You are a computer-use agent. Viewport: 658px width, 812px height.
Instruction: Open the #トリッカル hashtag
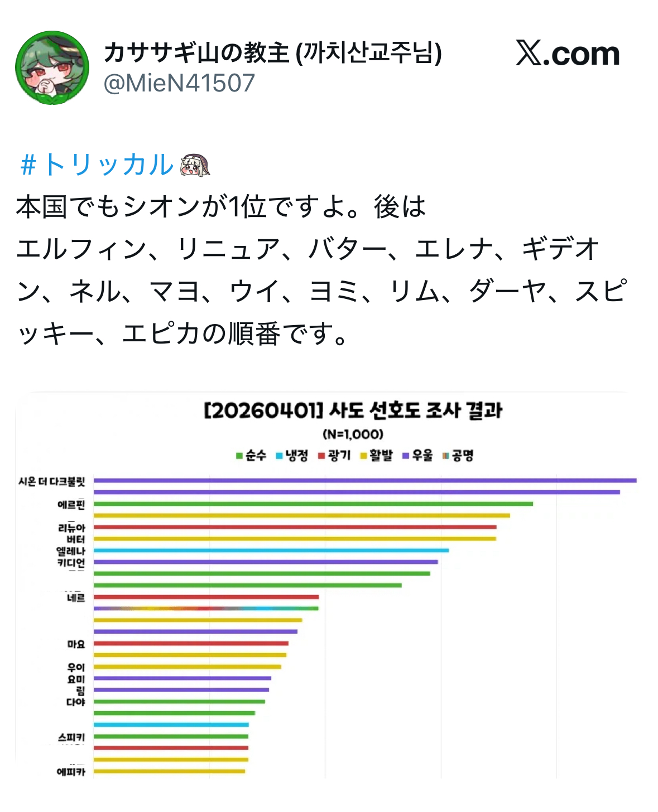point(97,165)
